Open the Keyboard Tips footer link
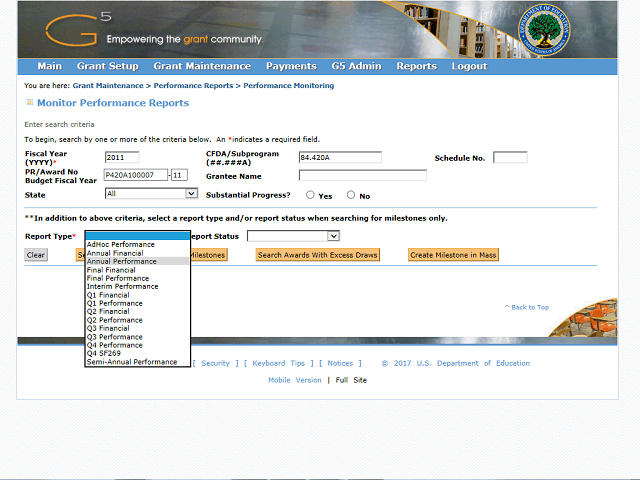 [279, 363]
